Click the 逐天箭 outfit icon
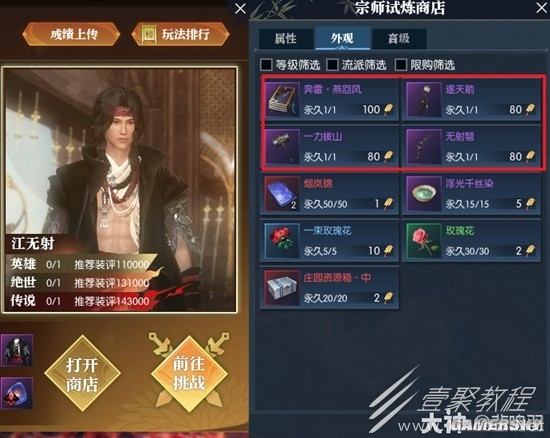 pyautogui.click(x=424, y=100)
